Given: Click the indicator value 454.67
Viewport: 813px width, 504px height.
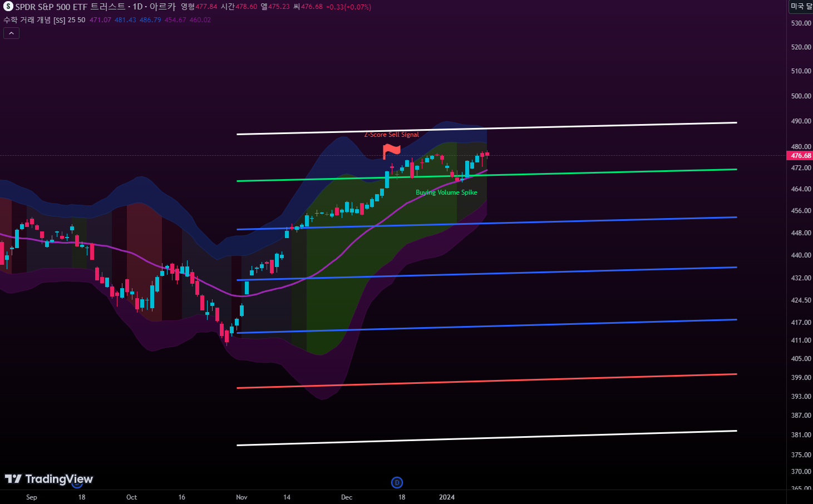Looking at the screenshot, I should (175, 20).
